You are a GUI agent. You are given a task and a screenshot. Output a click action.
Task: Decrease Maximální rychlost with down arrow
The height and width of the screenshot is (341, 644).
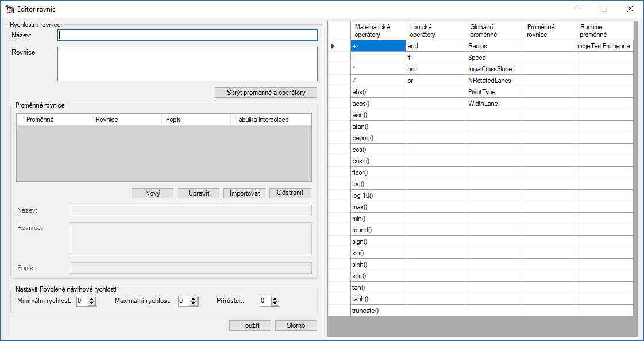pyautogui.click(x=194, y=304)
